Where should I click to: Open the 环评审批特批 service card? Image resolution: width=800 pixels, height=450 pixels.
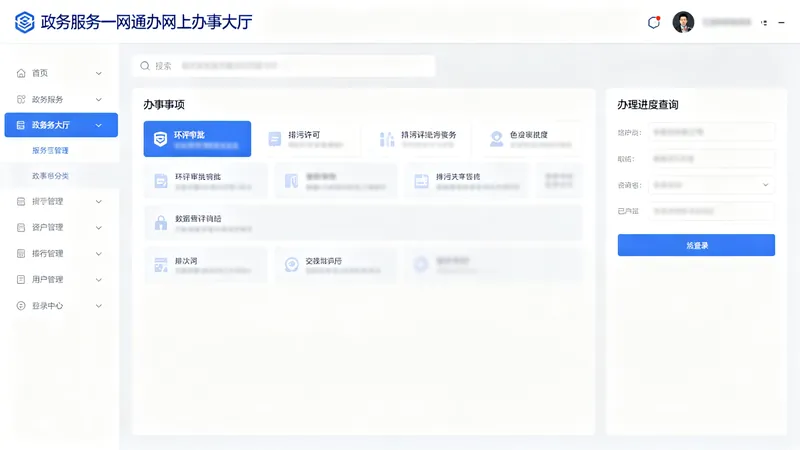click(206, 181)
